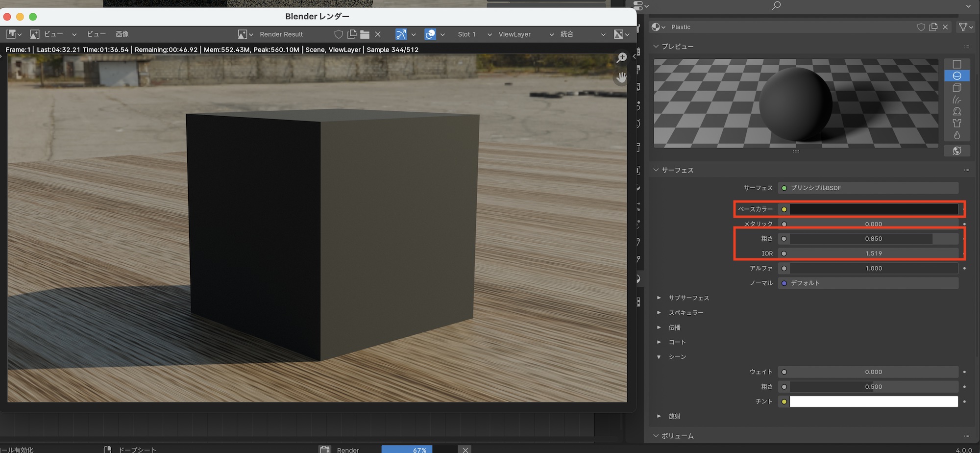
Task: Toggle fake user shield for Render Result
Action: (x=338, y=34)
